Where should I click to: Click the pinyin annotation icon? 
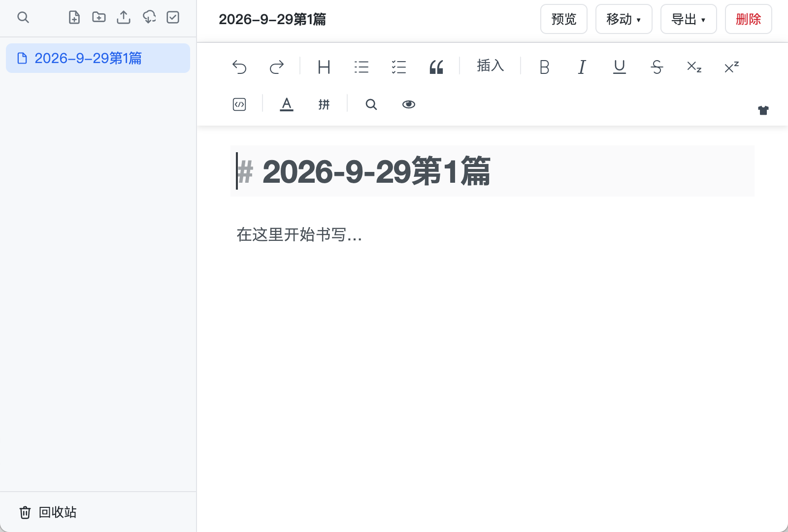(324, 104)
